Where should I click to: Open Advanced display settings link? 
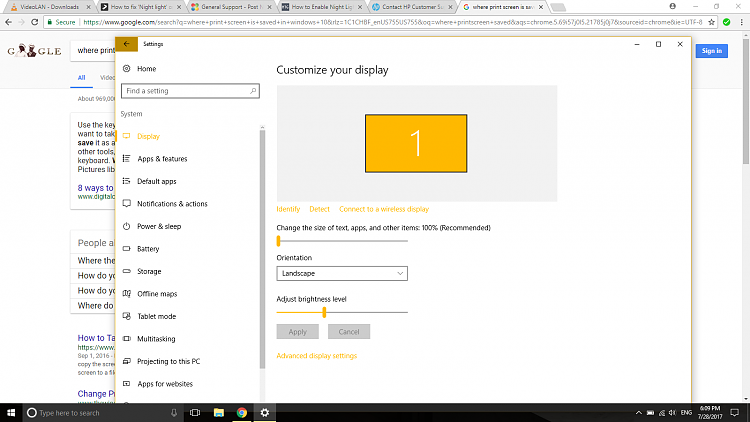[x=317, y=355]
